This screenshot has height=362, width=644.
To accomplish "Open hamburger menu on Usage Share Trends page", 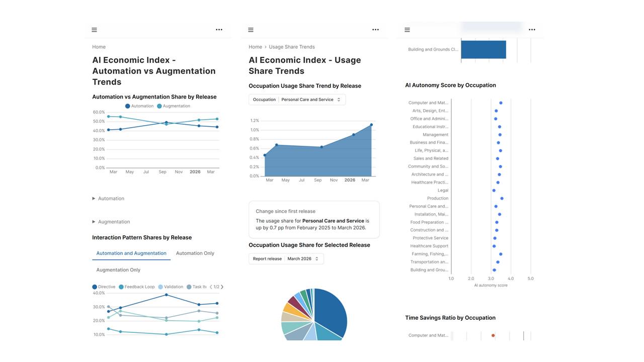I will tap(251, 30).
